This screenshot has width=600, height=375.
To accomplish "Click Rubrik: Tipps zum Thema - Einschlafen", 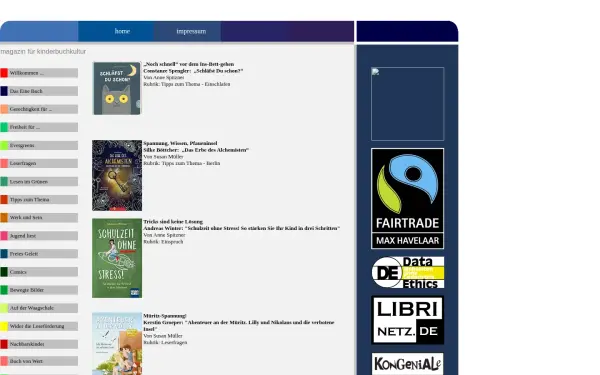I will pyautogui.click(x=187, y=84).
